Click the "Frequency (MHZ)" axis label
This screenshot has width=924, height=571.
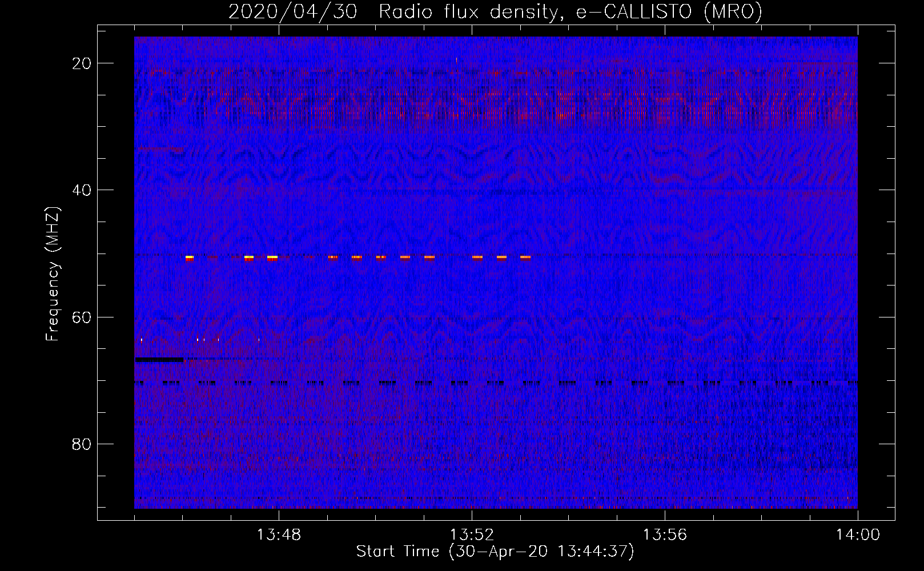[x=53, y=274]
